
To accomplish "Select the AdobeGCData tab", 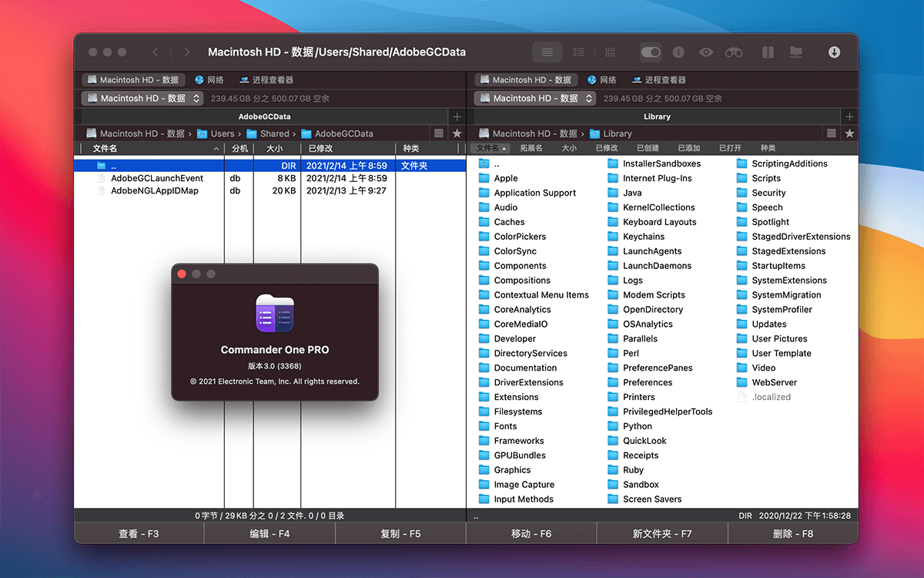I will click(265, 117).
